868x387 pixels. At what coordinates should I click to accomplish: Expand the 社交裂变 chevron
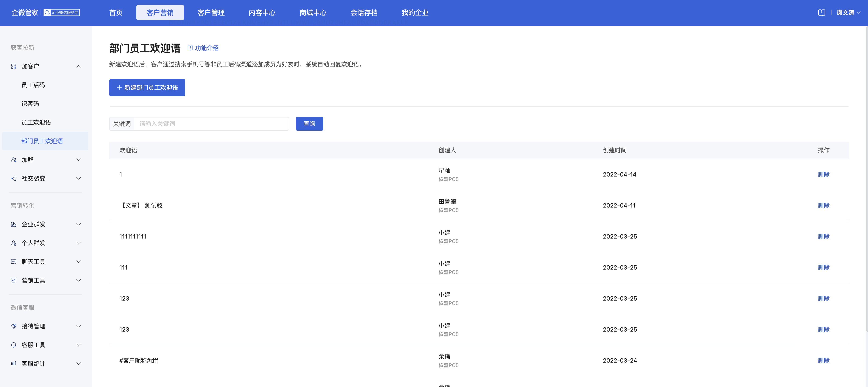pos(79,178)
